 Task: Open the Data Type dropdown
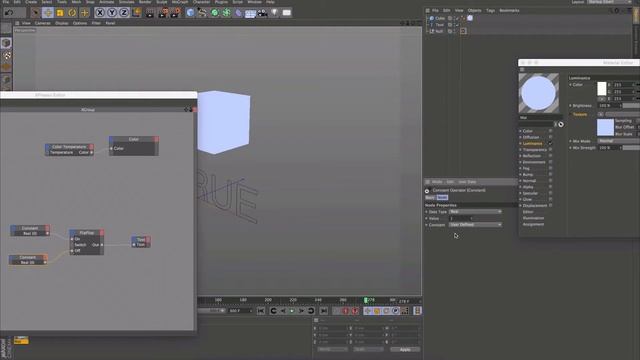(x=475, y=212)
